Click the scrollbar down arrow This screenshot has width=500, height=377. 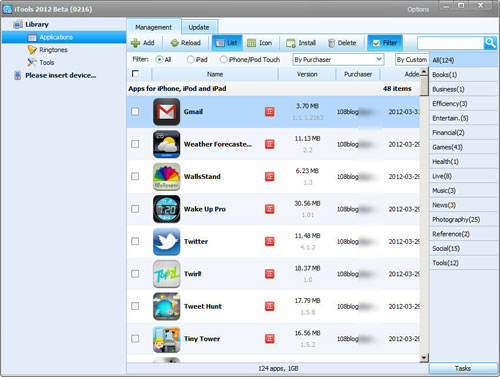pyautogui.click(x=424, y=358)
